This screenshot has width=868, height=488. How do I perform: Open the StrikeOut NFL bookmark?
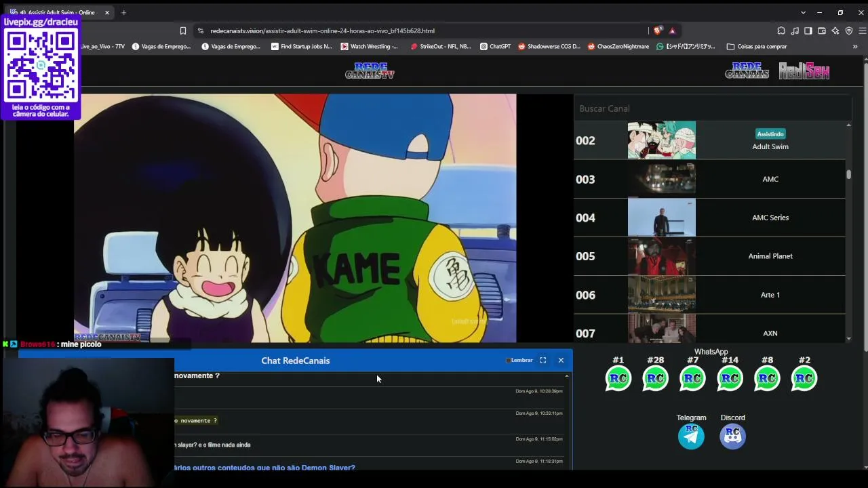coord(440,47)
